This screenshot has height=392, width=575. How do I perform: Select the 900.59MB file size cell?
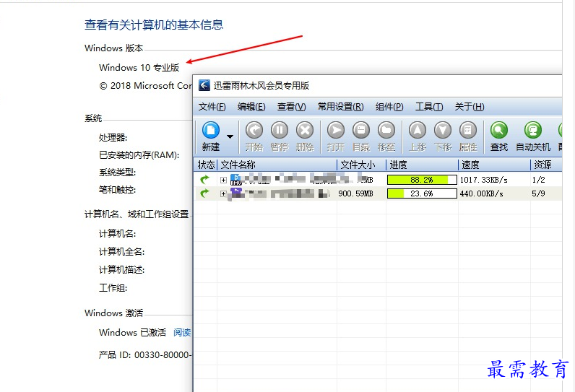coord(355,193)
